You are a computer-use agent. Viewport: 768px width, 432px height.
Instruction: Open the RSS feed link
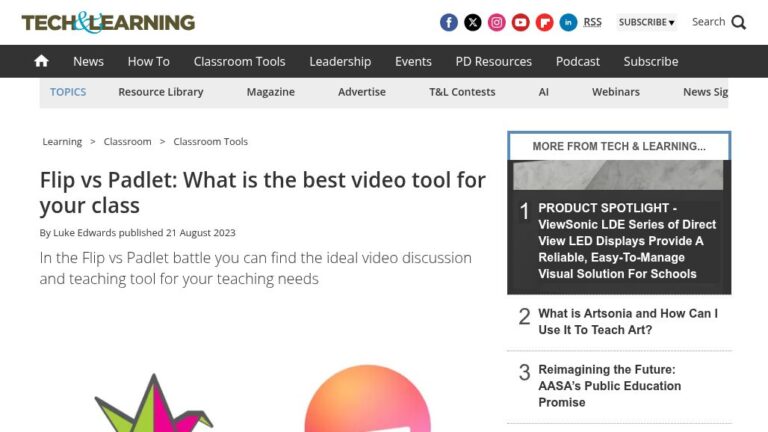(593, 23)
